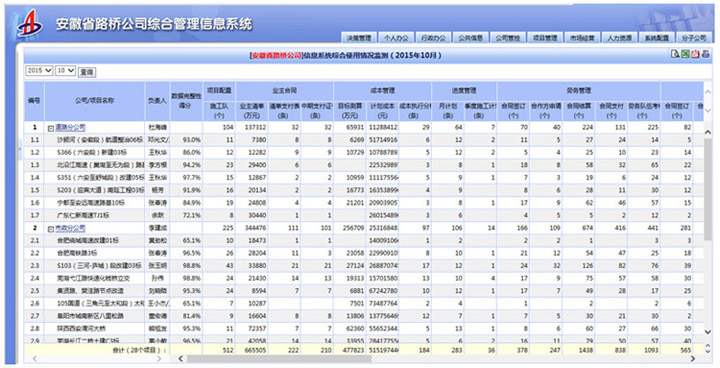Click the print preview icon
Screen dimensions: 720x368
pos(675,54)
